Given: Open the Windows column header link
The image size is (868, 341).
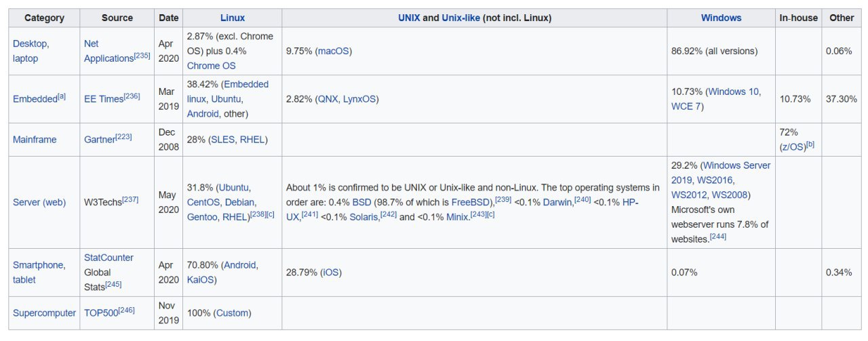Looking at the screenshot, I should pyautogui.click(x=721, y=18).
